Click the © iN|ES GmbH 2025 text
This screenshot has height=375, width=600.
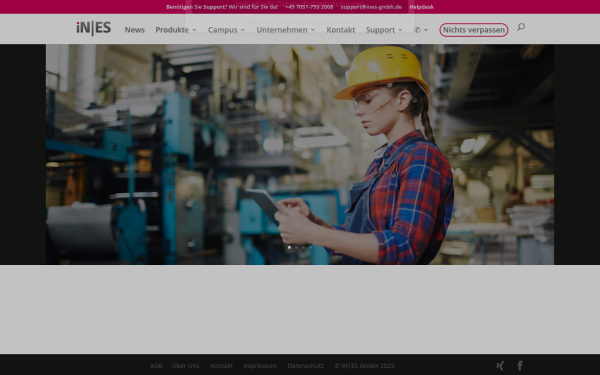[364, 366]
